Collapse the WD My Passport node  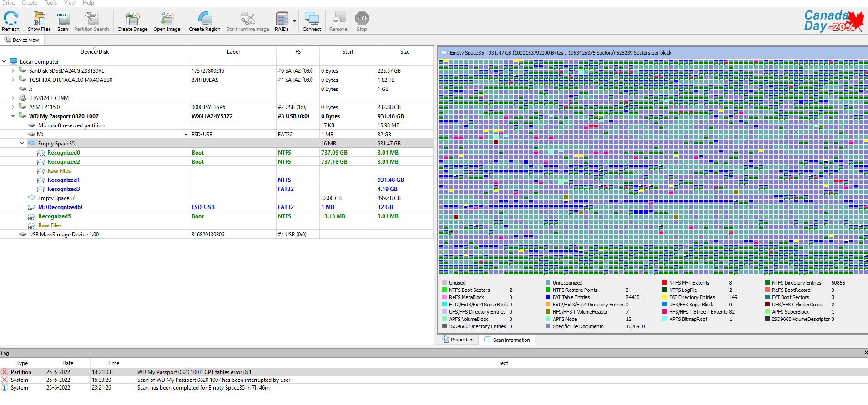[x=13, y=116]
